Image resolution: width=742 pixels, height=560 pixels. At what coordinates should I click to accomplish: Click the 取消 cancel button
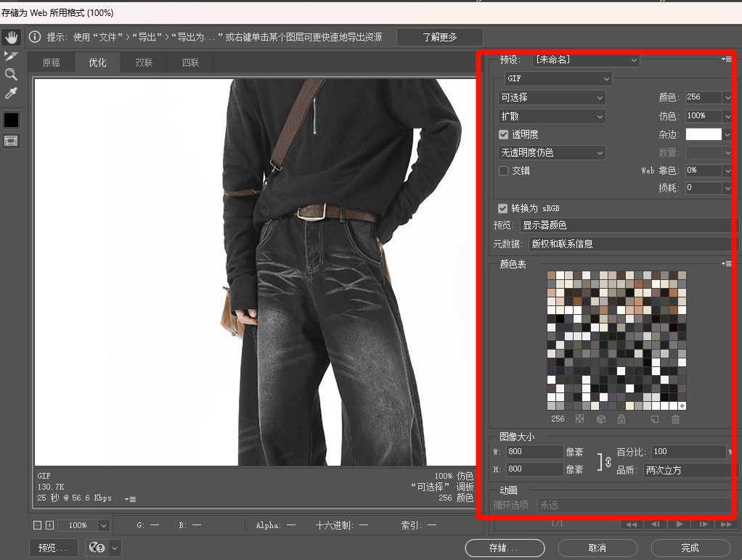tap(598, 548)
